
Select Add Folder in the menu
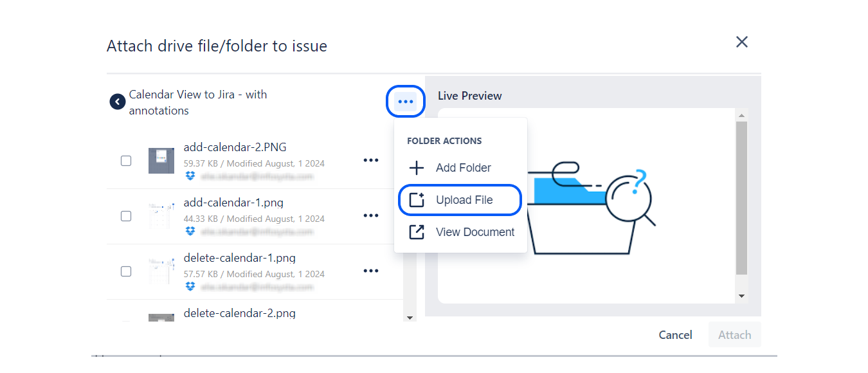(x=463, y=168)
